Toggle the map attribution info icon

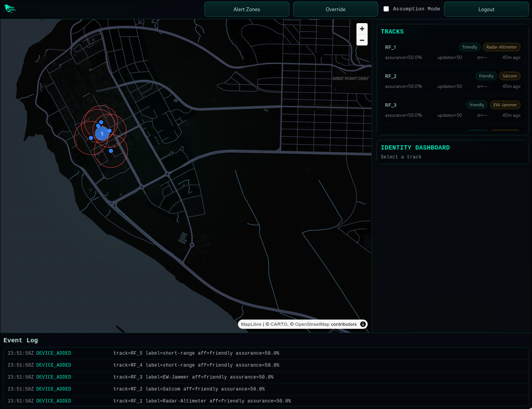[x=363, y=324]
